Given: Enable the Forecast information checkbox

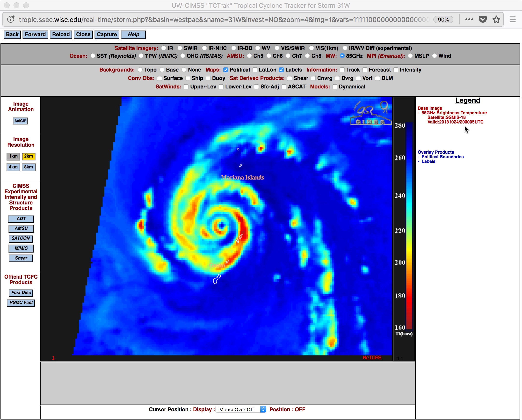Looking at the screenshot, I should click(x=365, y=70).
